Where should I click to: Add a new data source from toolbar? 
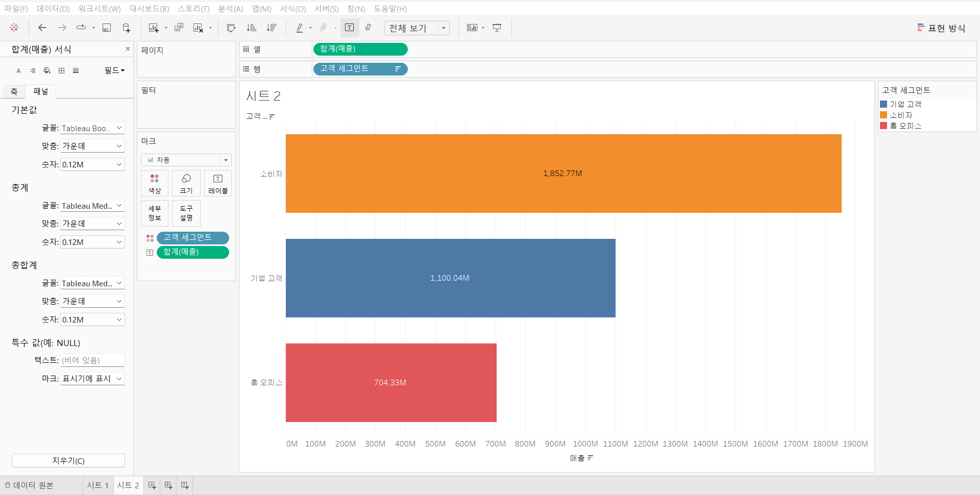click(x=126, y=28)
